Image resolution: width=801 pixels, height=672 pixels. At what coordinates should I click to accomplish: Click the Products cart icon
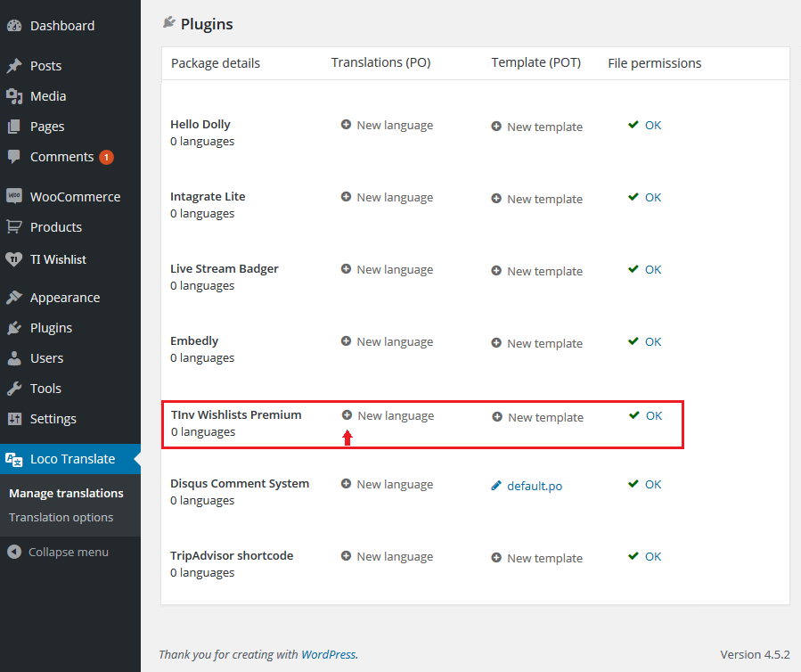14,227
